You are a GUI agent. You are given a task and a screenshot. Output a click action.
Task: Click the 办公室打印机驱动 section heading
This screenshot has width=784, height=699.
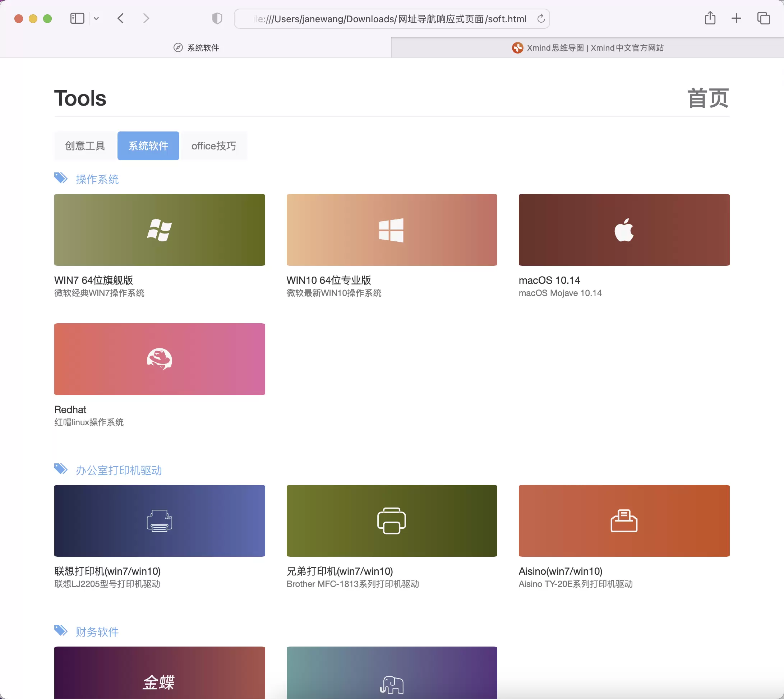point(119,471)
